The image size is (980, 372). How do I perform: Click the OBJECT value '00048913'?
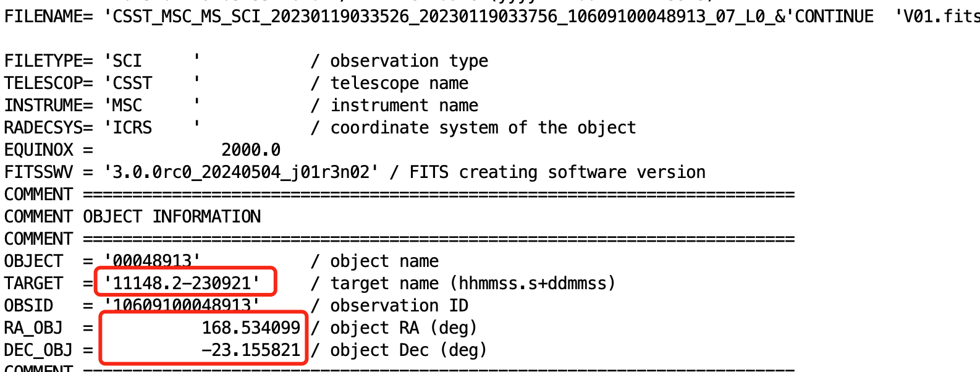coord(153,261)
